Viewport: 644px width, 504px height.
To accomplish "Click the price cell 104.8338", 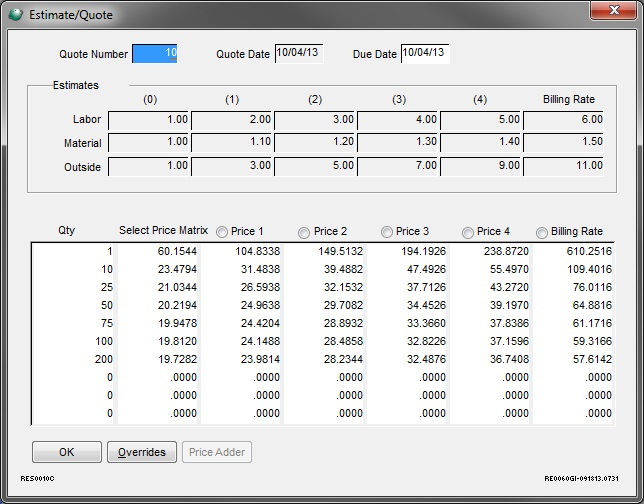I will [x=241, y=251].
